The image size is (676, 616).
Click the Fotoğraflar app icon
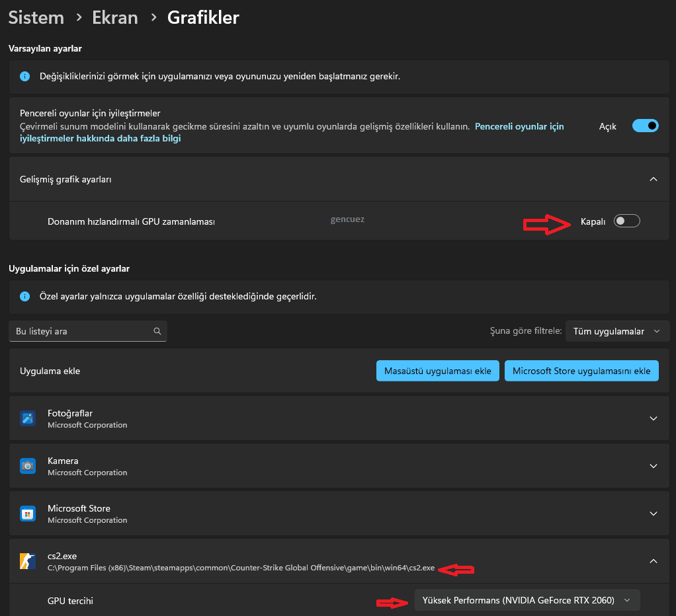click(x=27, y=418)
